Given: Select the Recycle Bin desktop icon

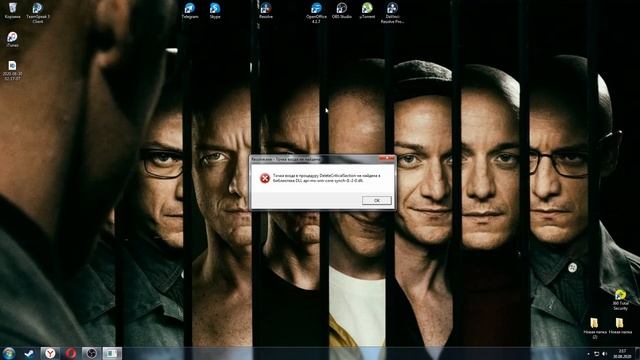Looking at the screenshot, I should [x=12, y=11].
